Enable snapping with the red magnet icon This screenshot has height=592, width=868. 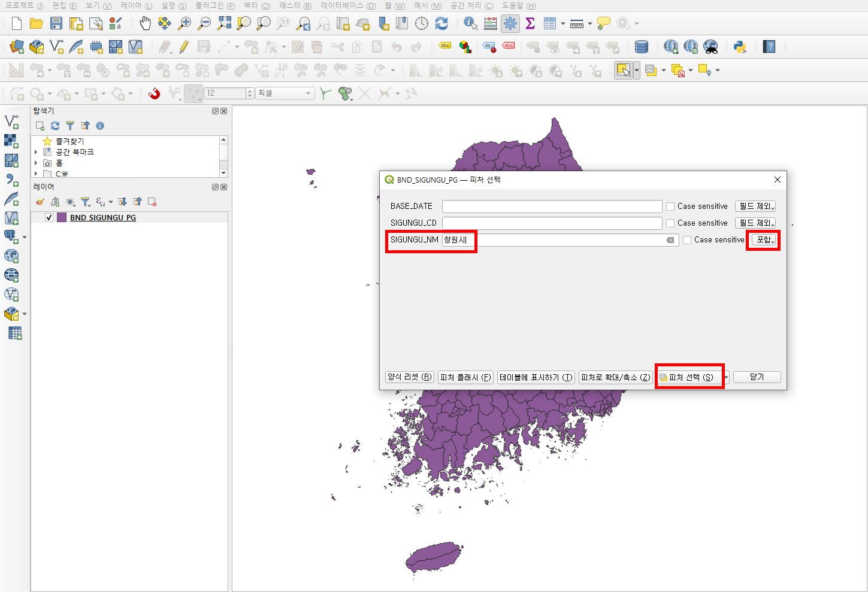pyautogui.click(x=155, y=93)
